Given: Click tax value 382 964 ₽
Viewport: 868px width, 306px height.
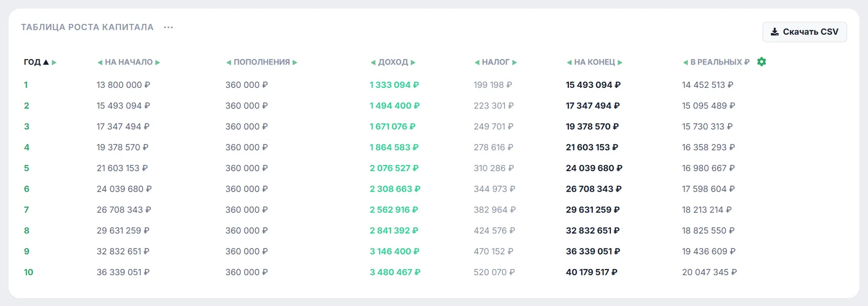Looking at the screenshot, I should click(x=495, y=210).
